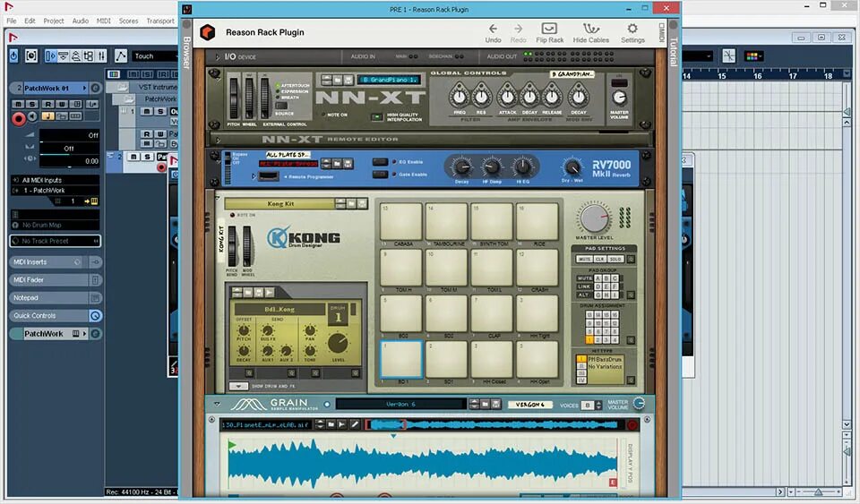Click Bd1_Kong drum patch name

(279, 310)
